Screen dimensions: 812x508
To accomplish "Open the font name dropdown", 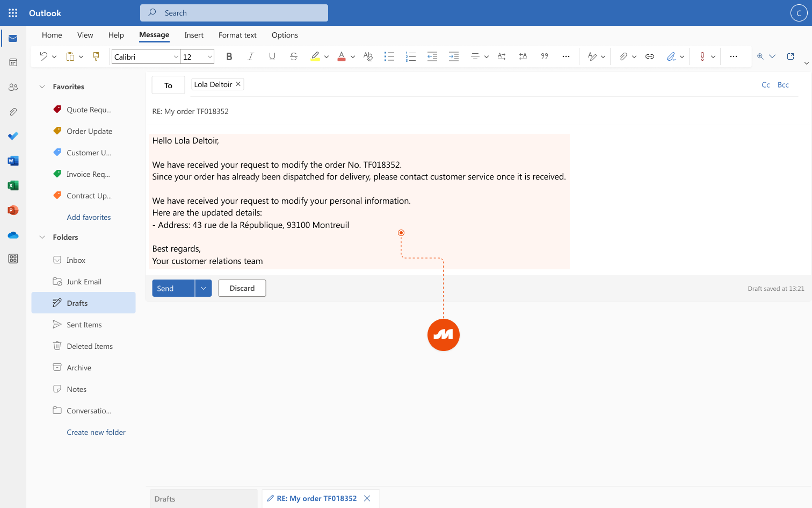I will 176,57.
